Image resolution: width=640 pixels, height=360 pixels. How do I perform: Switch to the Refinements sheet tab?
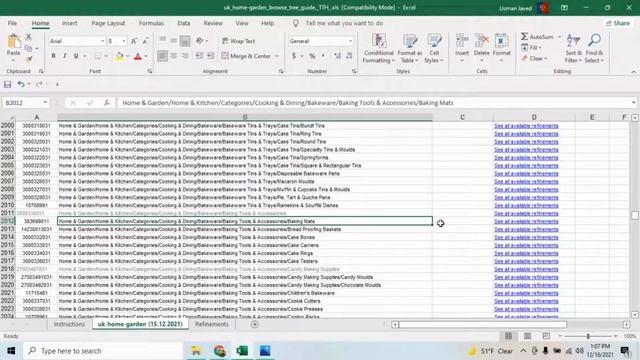[211, 324]
